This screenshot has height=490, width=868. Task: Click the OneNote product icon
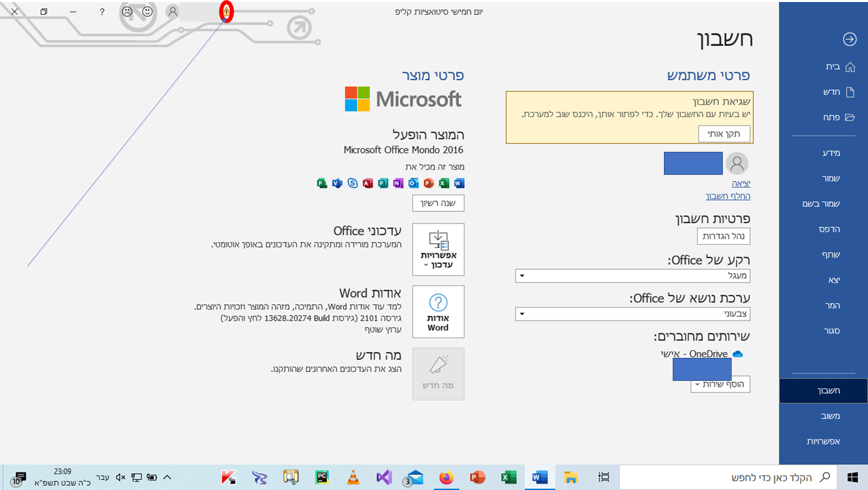pos(398,183)
